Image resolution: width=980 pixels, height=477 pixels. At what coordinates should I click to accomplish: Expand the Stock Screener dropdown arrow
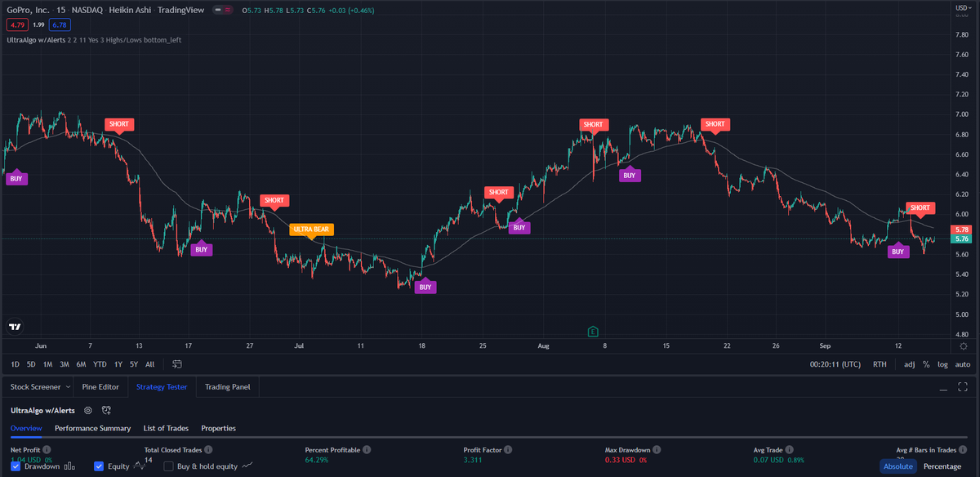tap(68, 387)
